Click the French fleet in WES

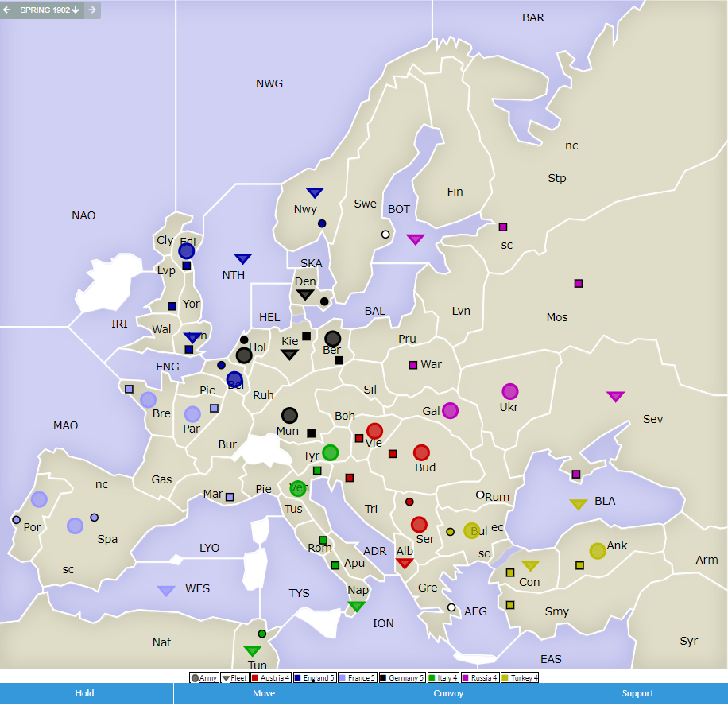(x=166, y=591)
